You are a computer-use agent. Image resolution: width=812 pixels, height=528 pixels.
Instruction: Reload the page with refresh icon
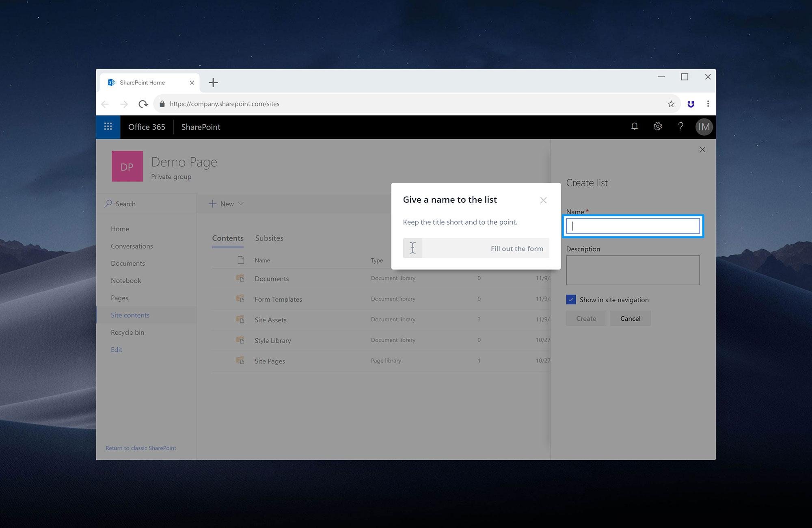pos(143,104)
